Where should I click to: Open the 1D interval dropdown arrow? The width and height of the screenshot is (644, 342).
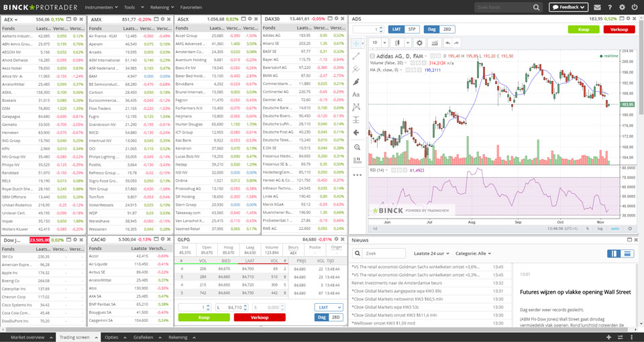tap(384, 43)
